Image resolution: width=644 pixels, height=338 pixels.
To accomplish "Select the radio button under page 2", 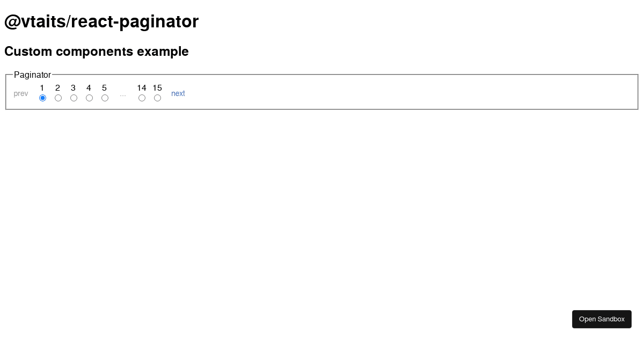I will pyautogui.click(x=58, y=98).
